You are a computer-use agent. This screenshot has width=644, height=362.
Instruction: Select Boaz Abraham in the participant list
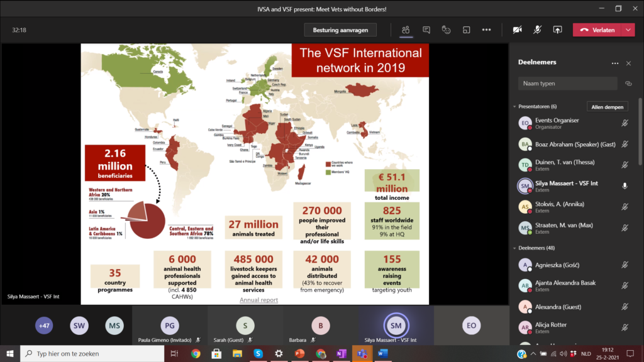[x=566, y=144]
